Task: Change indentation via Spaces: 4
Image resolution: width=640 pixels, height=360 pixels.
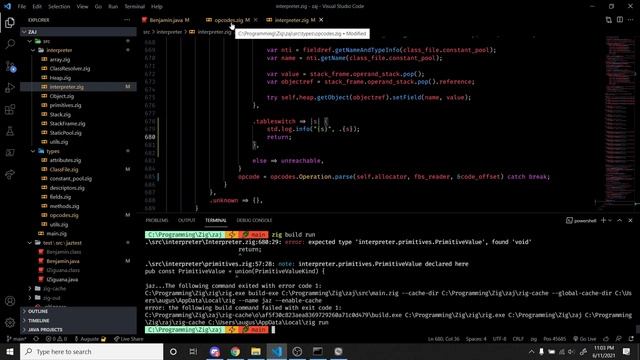Action: coord(476,339)
